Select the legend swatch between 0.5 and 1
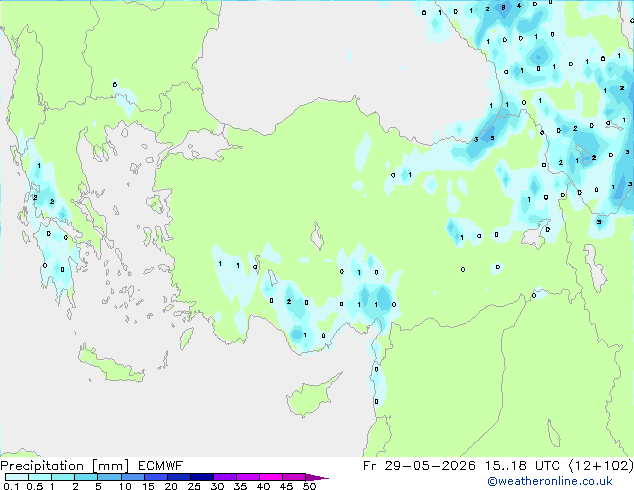Screen dimensions: 634x490 tap(40, 477)
